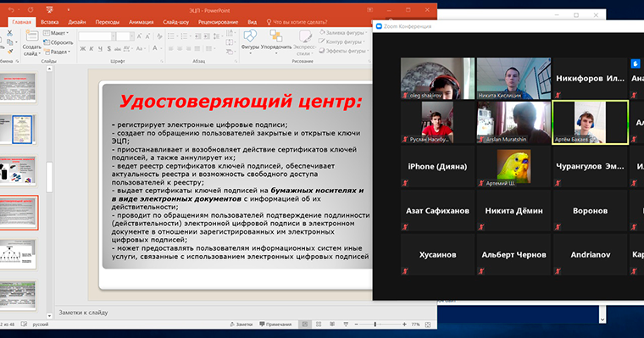Click the undo arrow in the title bar

[x=12, y=9]
